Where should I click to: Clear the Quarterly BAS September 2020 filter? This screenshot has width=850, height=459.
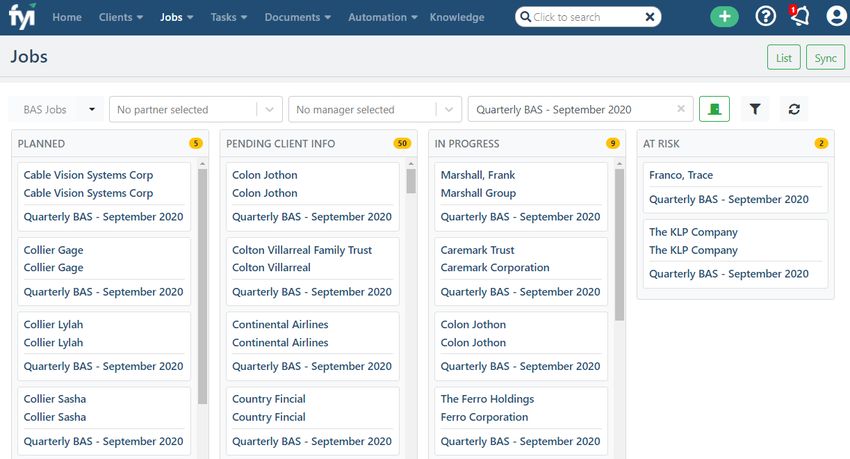[x=681, y=109]
